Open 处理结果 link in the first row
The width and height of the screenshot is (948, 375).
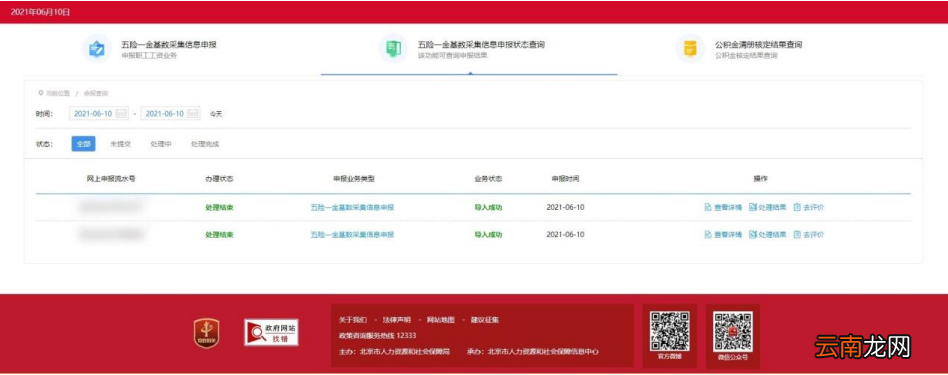point(773,207)
